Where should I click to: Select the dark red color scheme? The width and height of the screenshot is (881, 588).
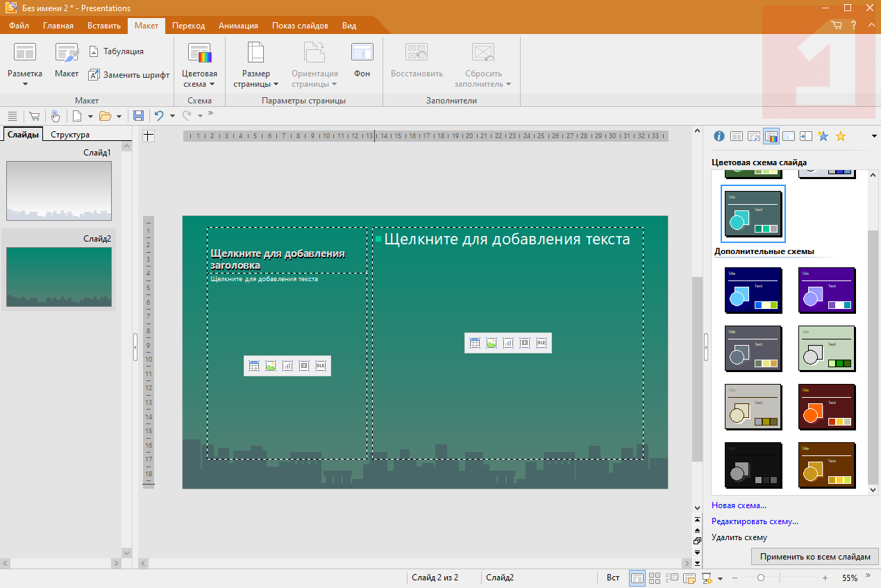[825, 406]
